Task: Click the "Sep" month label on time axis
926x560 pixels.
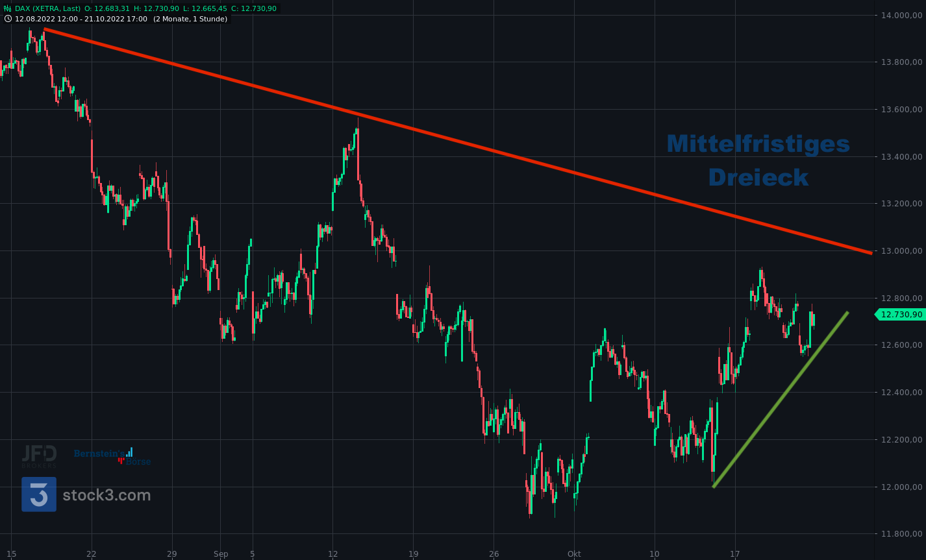Action: (221, 554)
